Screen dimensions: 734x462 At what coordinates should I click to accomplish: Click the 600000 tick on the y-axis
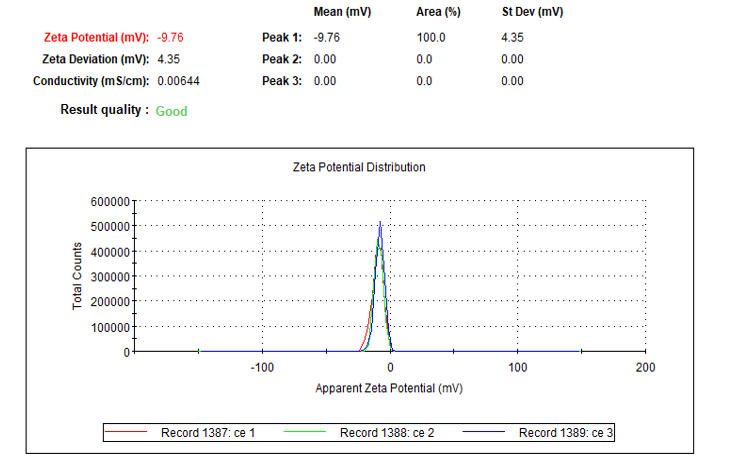(110, 201)
